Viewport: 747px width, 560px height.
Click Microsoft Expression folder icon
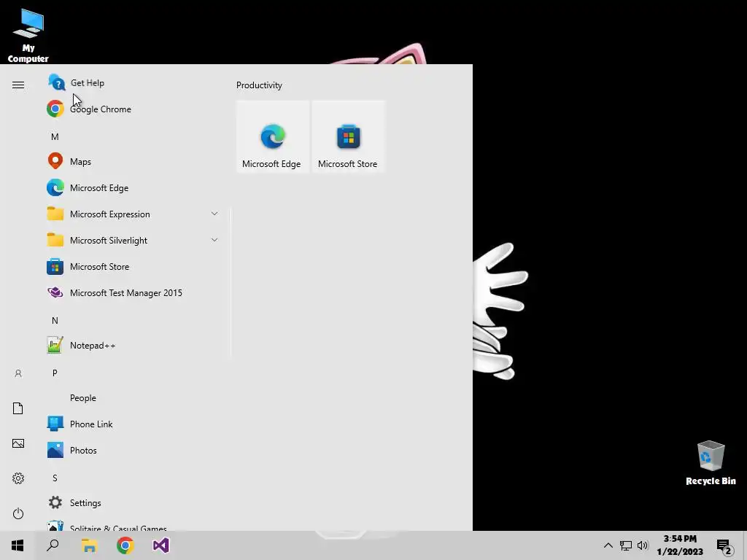(55, 214)
